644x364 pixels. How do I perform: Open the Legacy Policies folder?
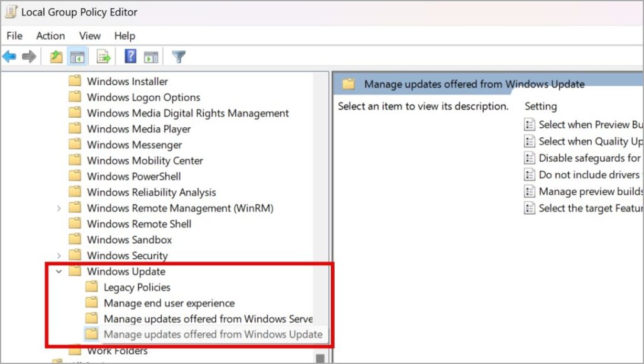[137, 287]
